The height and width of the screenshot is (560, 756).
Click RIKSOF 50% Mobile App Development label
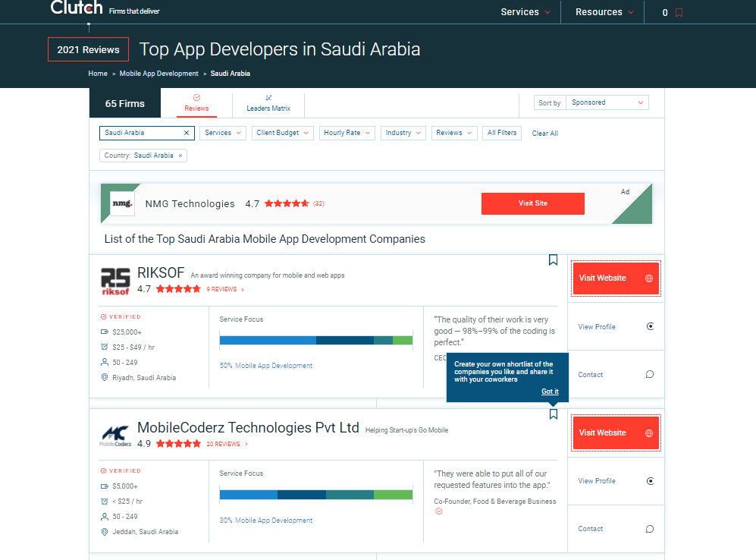266,366
